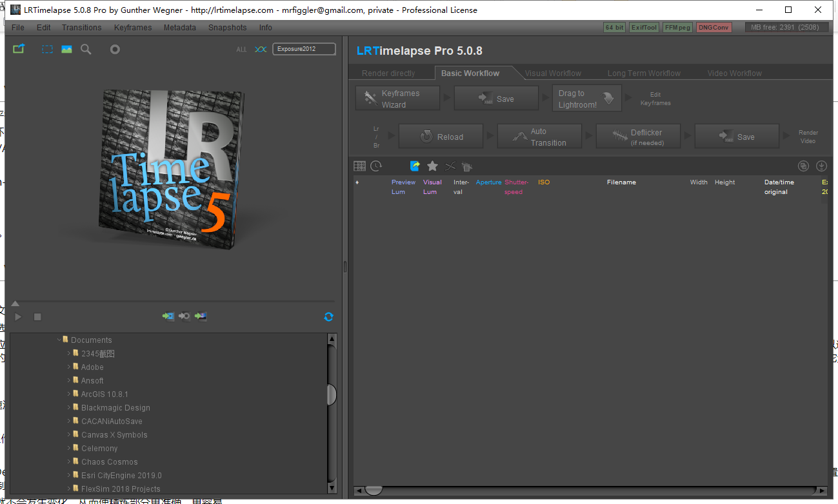
Task: Click the round download arrow icon
Action: coord(821,166)
